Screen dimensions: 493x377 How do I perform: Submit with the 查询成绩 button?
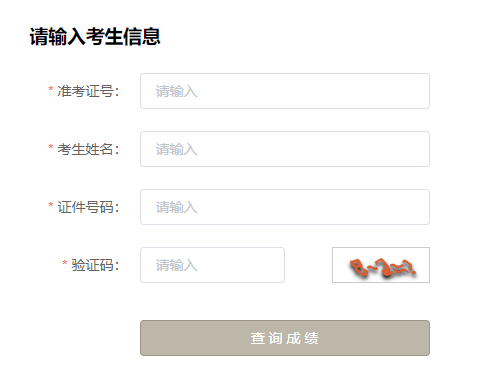[285, 338]
